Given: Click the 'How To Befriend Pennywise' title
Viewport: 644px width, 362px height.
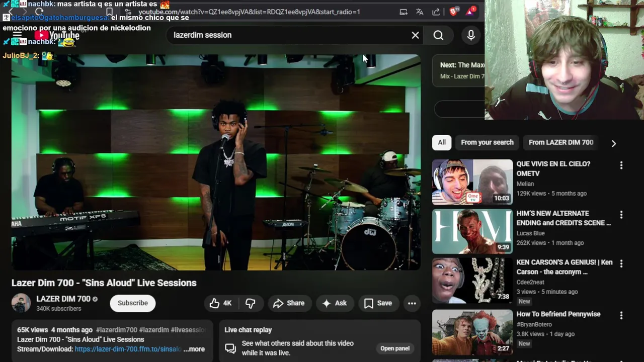Looking at the screenshot, I should coord(558,314).
